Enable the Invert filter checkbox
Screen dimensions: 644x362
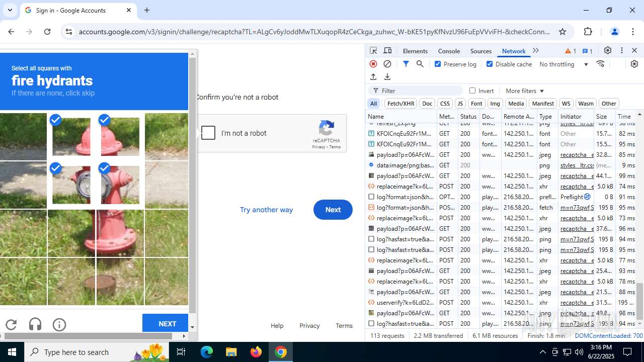click(472, 90)
